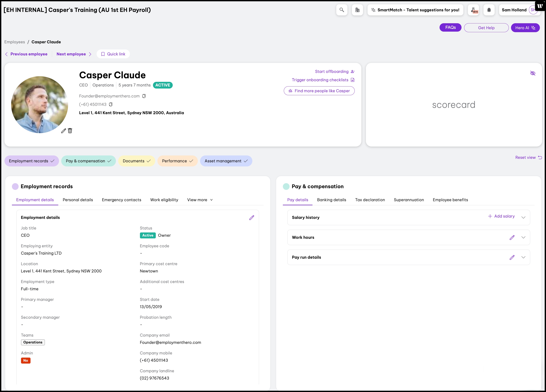546x392 pixels.
Task: Delete profile photo with trash icon
Action: coord(70,131)
